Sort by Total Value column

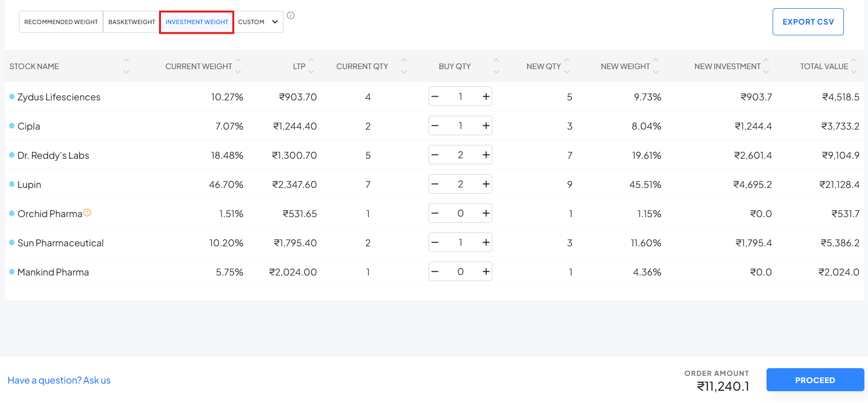854,66
